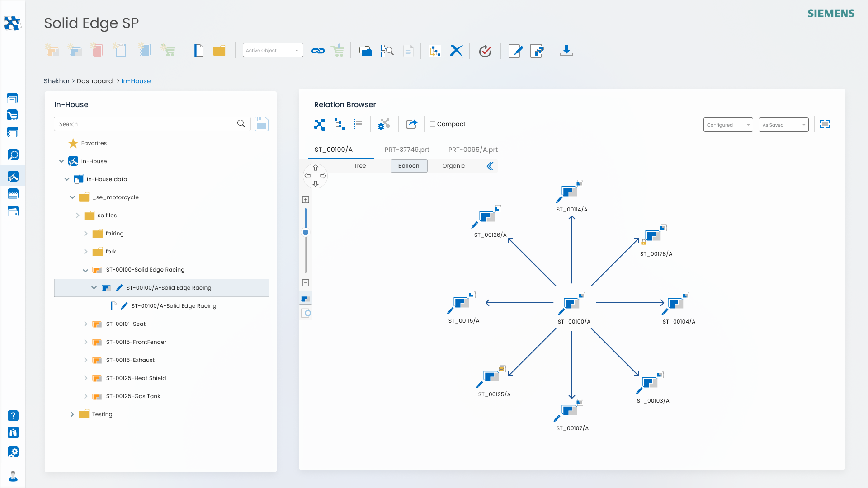The image size is (868, 488).
Task: Select the Balloon layout tab
Action: tap(409, 166)
